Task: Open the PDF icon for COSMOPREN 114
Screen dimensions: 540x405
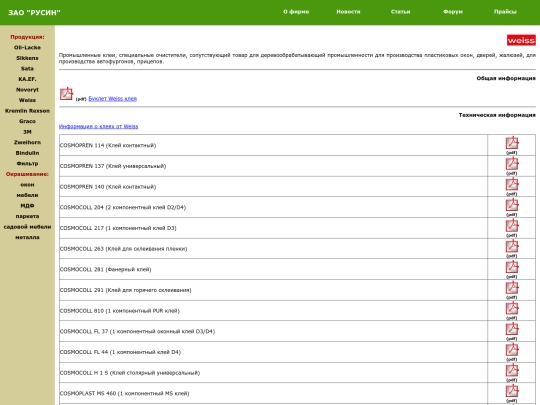Action: pyautogui.click(x=512, y=143)
